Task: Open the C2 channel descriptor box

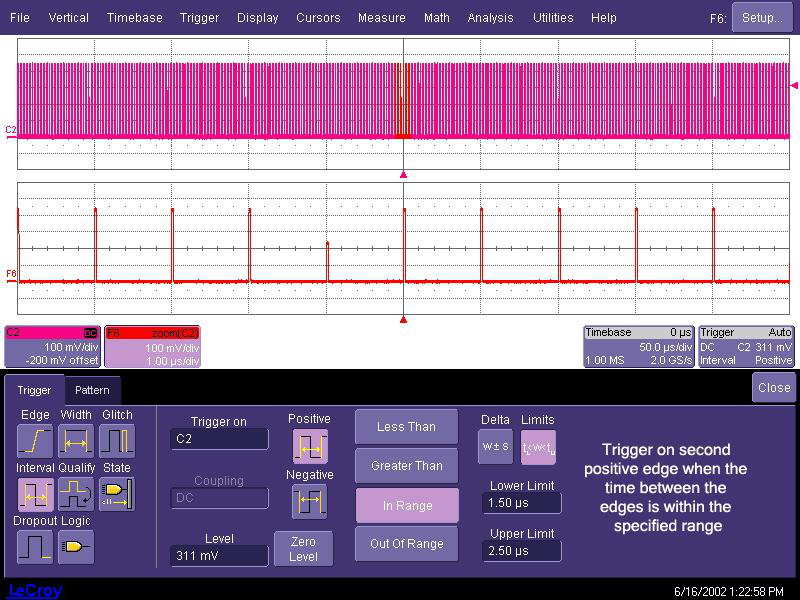Action: [x=52, y=346]
